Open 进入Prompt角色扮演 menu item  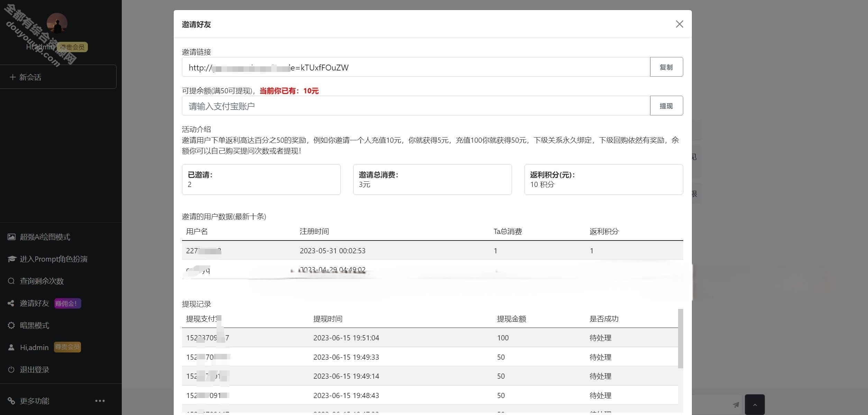click(x=54, y=259)
